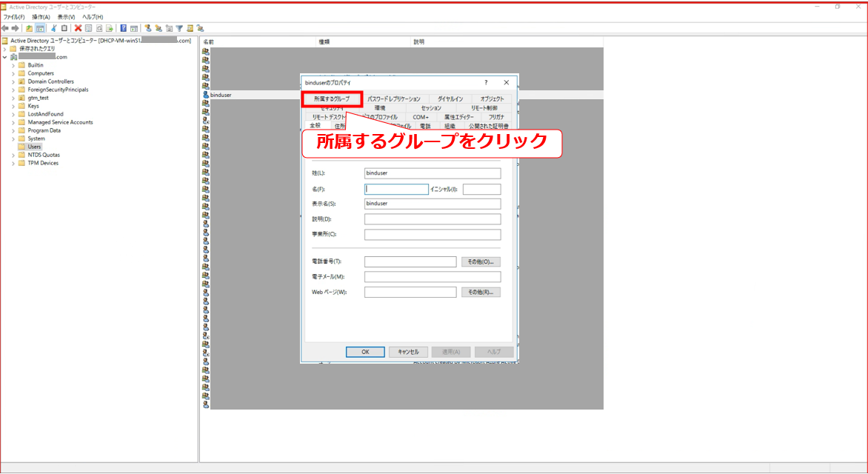Click the create new user toolbar icon
868x474 pixels.
[148, 28]
